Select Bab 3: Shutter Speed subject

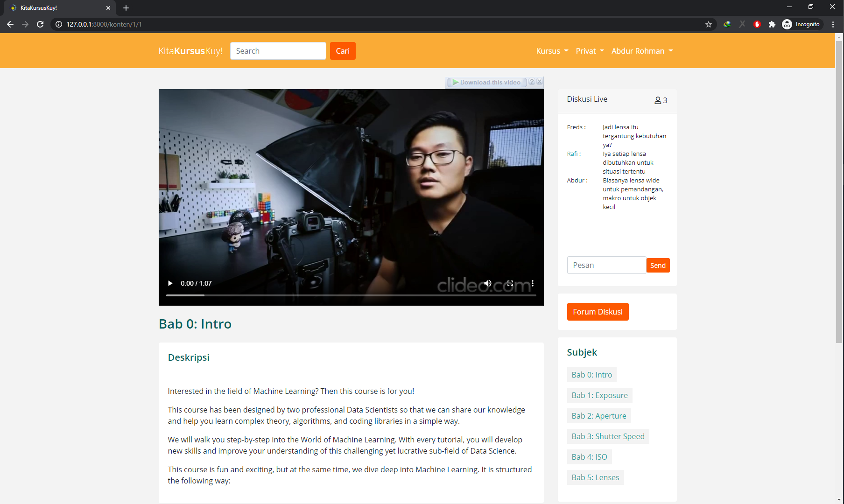[608, 436]
